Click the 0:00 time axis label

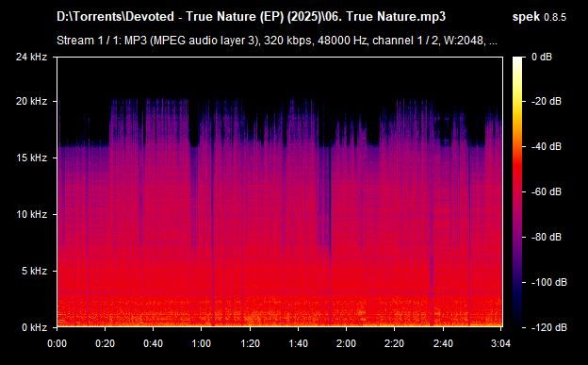click(x=57, y=343)
